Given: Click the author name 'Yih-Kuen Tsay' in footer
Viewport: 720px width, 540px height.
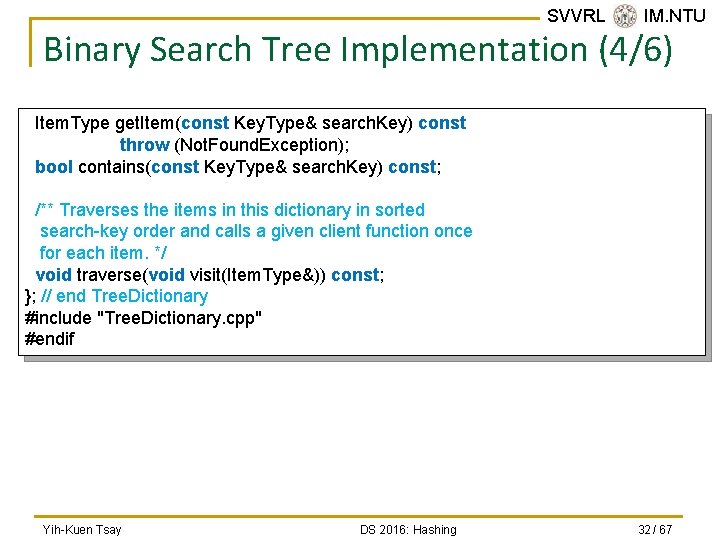Looking at the screenshot, I should (x=82, y=529).
